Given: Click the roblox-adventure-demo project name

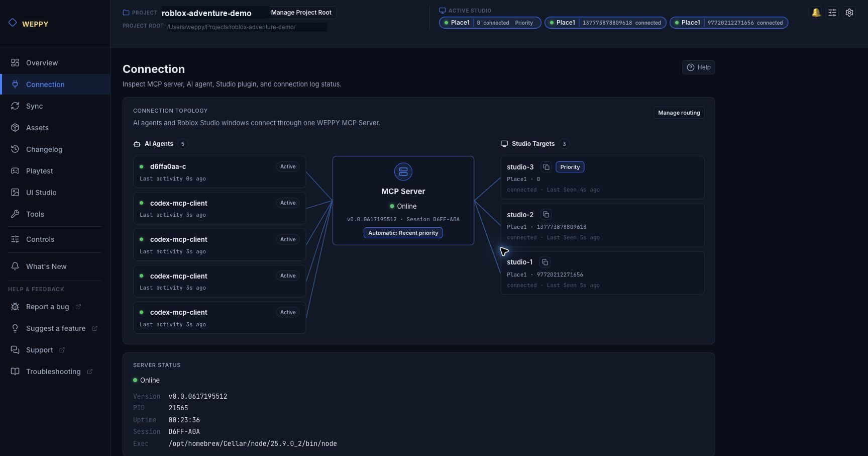Looking at the screenshot, I should coord(206,13).
